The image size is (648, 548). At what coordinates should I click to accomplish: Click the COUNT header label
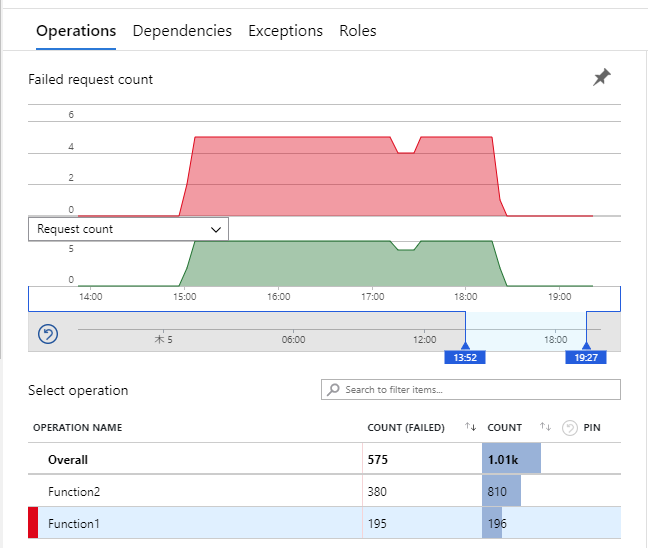click(505, 427)
